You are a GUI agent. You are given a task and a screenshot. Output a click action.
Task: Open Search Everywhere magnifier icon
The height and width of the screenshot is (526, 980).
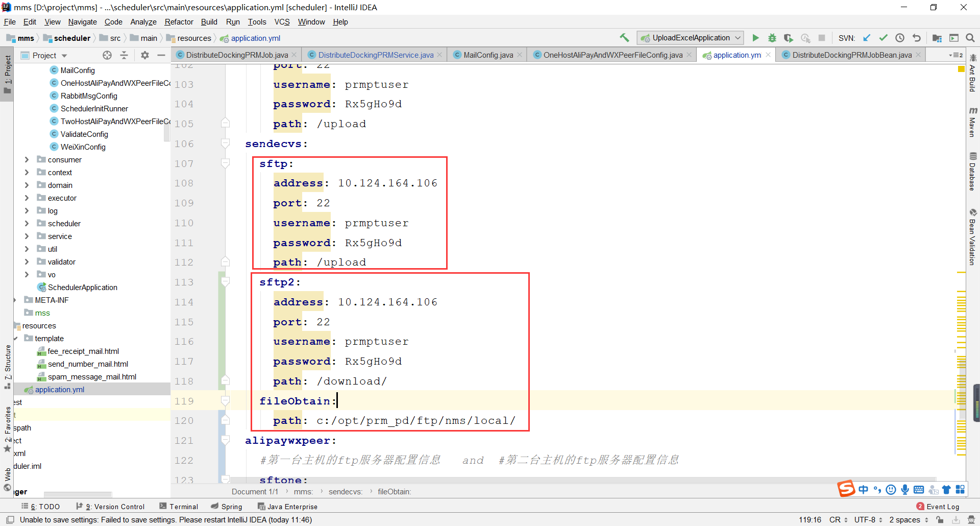pos(970,38)
